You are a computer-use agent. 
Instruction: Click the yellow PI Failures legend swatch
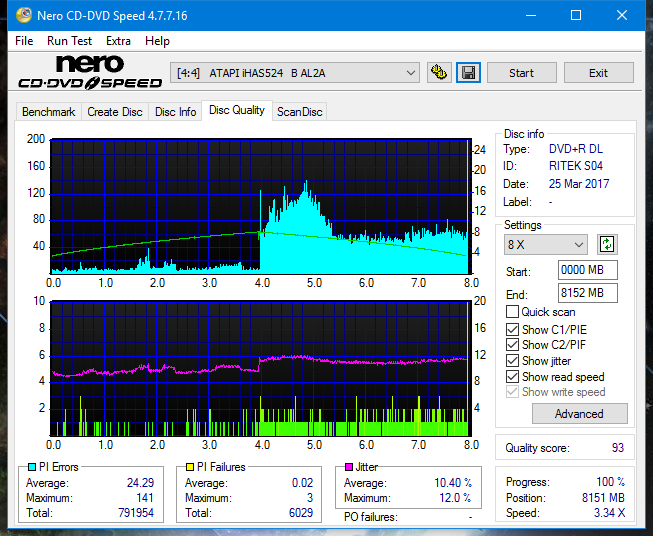pyautogui.click(x=190, y=467)
